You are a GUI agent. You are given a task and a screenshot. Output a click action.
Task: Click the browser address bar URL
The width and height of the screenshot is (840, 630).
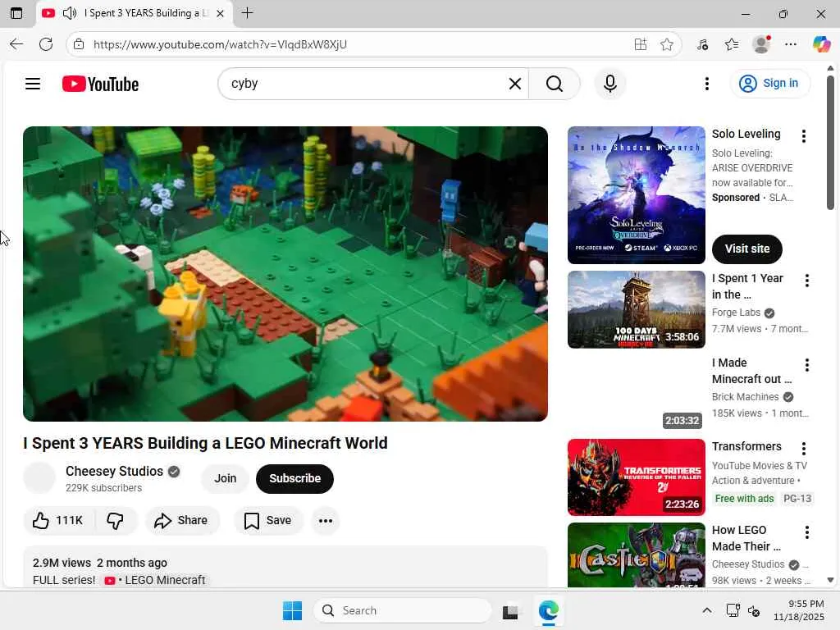coord(220,44)
